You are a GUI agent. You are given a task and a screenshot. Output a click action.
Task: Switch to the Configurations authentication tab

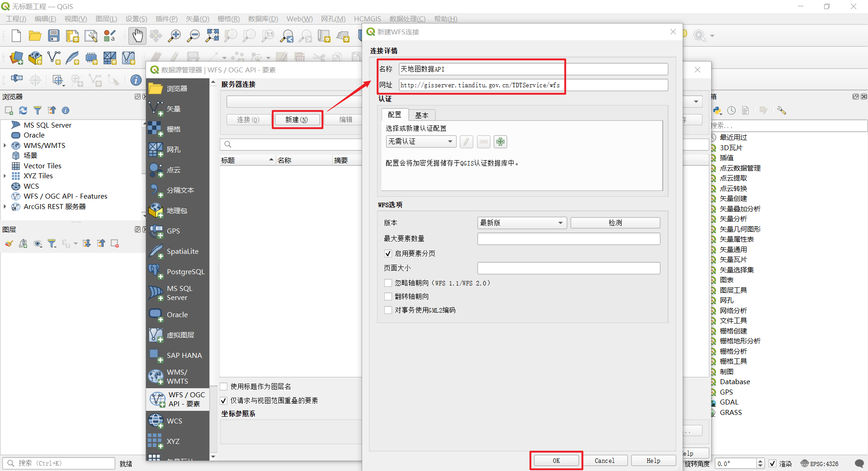coord(395,115)
